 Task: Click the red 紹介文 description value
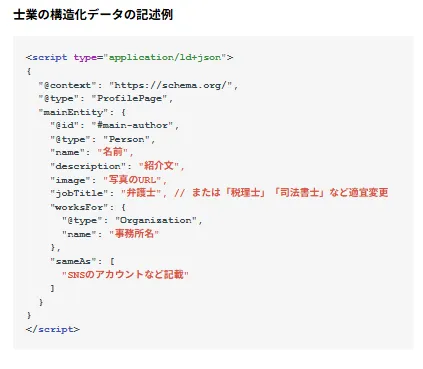pyautogui.click(x=159, y=166)
